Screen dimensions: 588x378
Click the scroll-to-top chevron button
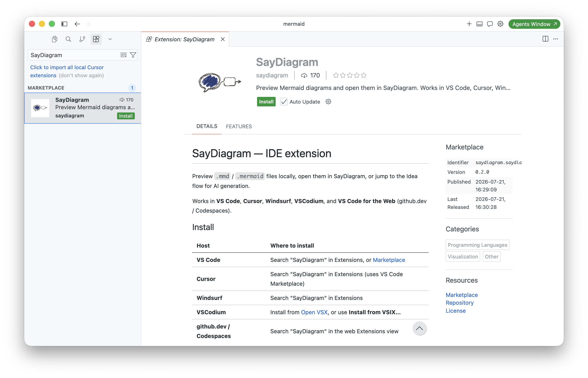click(420, 328)
